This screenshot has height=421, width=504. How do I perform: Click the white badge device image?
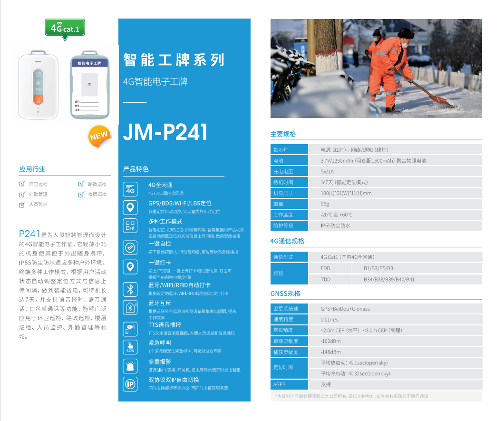[x=38, y=85]
